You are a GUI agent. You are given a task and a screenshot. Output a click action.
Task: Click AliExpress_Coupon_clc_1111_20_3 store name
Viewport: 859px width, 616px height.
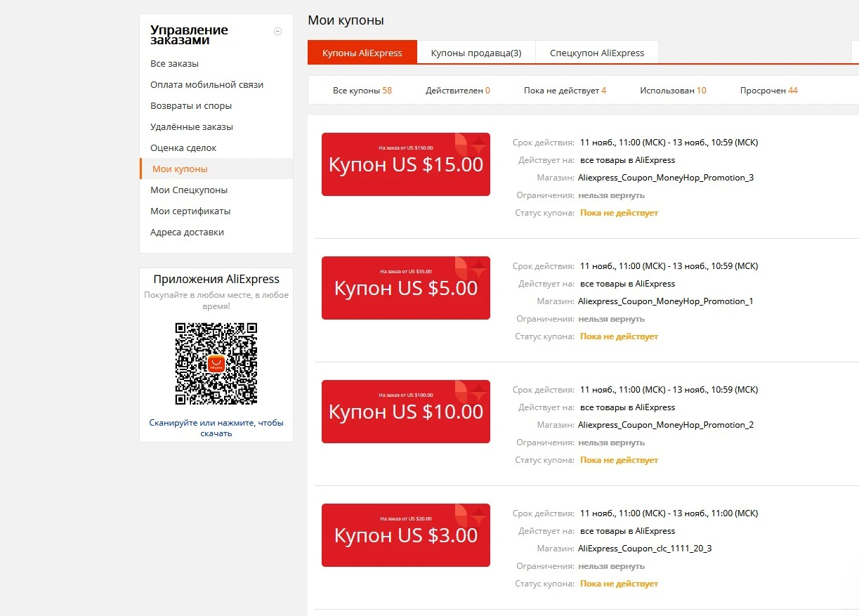(x=645, y=549)
